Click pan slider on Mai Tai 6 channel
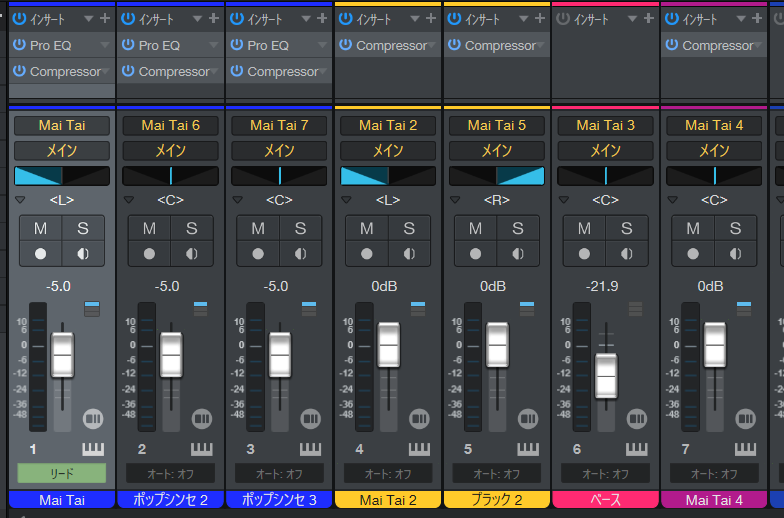 (170, 176)
